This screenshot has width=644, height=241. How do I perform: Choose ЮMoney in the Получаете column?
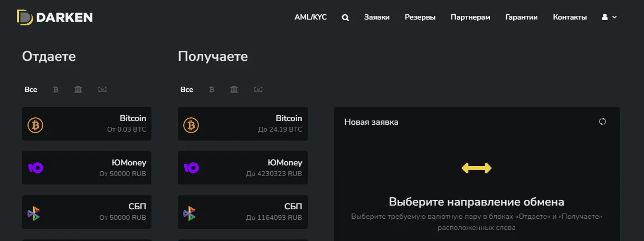242,168
